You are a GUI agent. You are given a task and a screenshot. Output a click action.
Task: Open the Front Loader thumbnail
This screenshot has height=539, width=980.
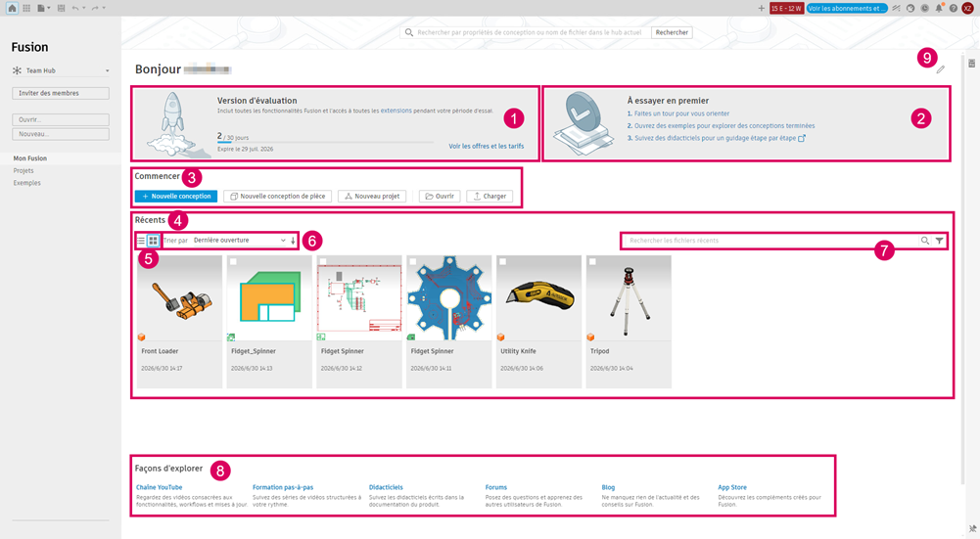[x=179, y=298]
